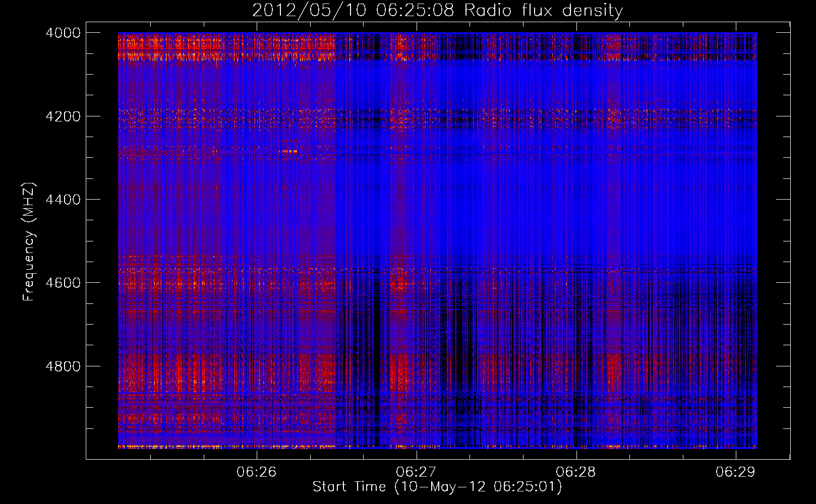Image resolution: width=816 pixels, height=504 pixels.
Task: Click the 06:28 time axis label
Action: tap(576, 472)
